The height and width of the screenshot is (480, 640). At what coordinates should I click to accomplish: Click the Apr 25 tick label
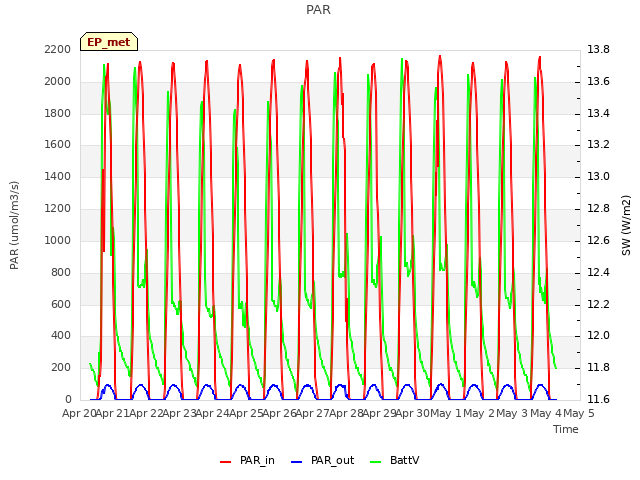(x=246, y=413)
